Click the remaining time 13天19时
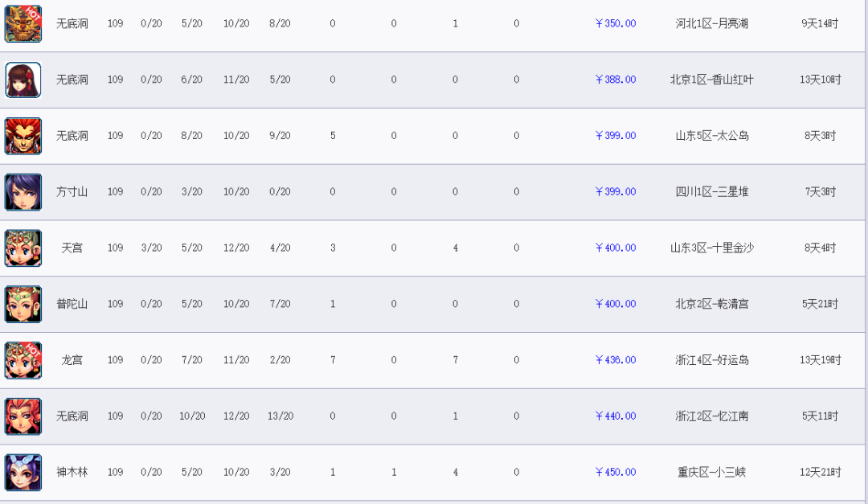This screenshot has height=504, width=868. tap(821, 360)
